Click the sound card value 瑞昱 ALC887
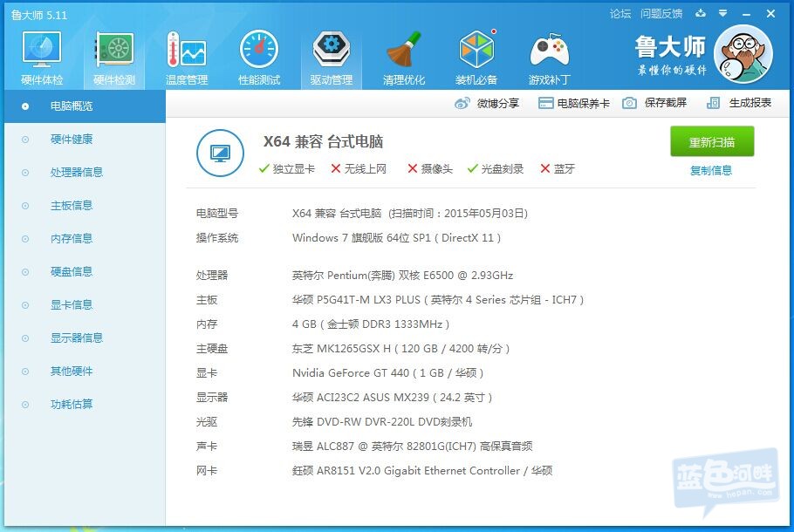794x532 pixels. coord(412,446)
